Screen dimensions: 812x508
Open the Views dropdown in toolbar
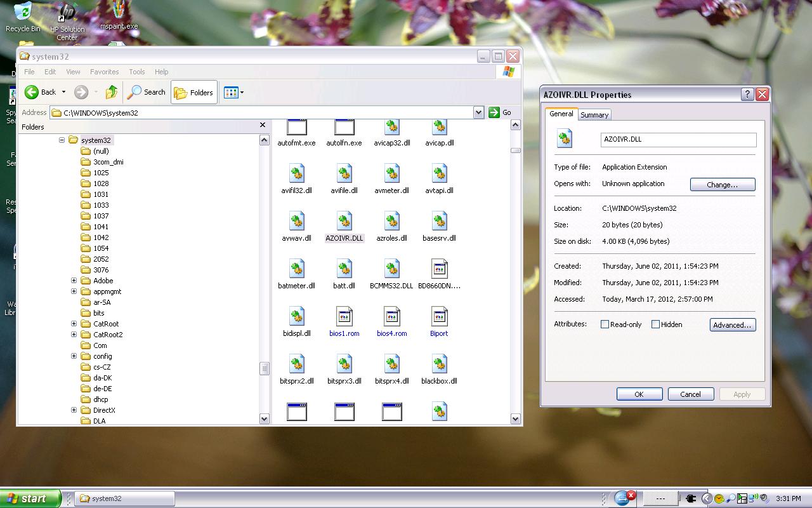(233, 92)
